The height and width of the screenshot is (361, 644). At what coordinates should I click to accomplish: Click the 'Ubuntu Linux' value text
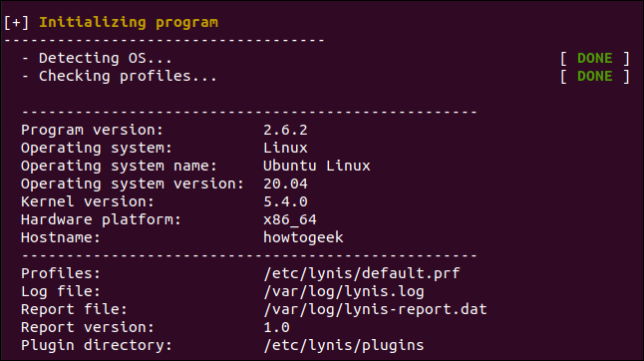[317, 166]
